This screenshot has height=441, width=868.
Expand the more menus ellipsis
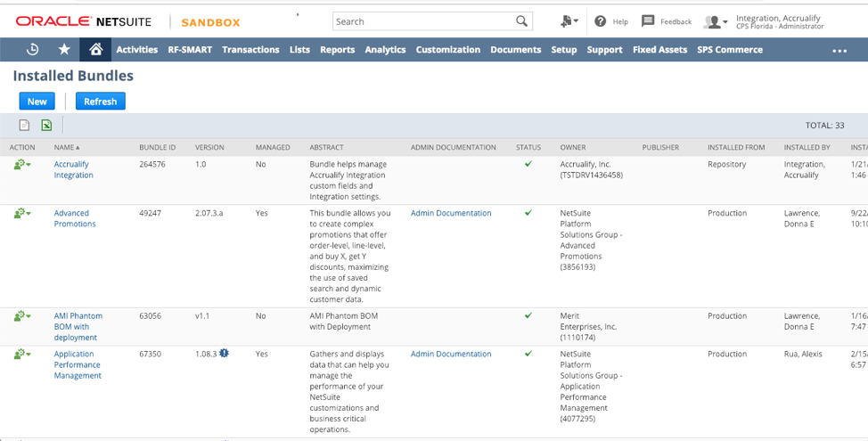tap(839, 51)
